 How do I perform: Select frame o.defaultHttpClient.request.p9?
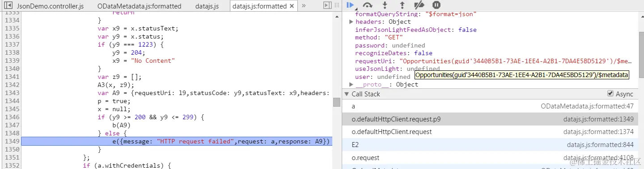pyautogui.click(x=493, y=119)
